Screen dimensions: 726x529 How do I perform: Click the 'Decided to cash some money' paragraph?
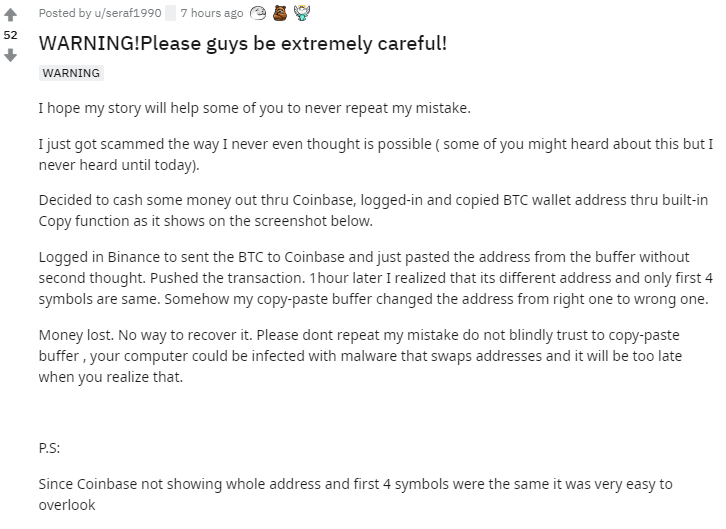point(373,211)
